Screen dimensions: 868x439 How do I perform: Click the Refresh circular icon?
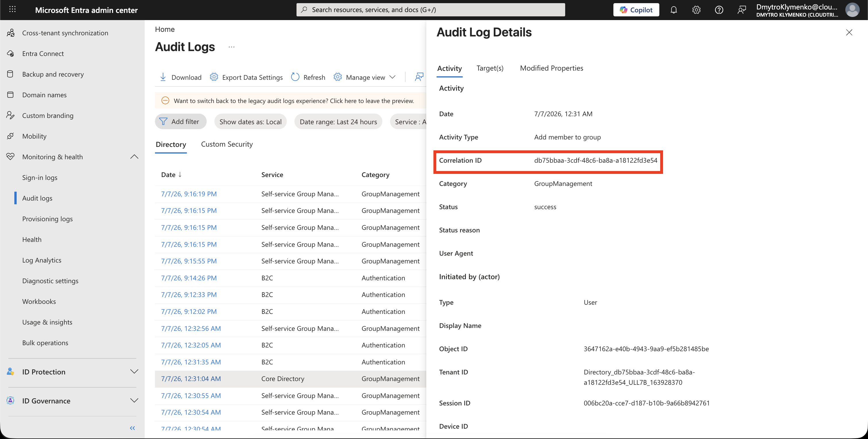coord(295,77)
